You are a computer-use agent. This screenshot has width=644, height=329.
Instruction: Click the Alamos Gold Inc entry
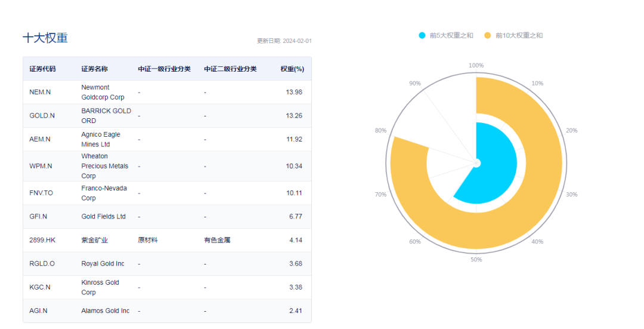click(105, 311)
